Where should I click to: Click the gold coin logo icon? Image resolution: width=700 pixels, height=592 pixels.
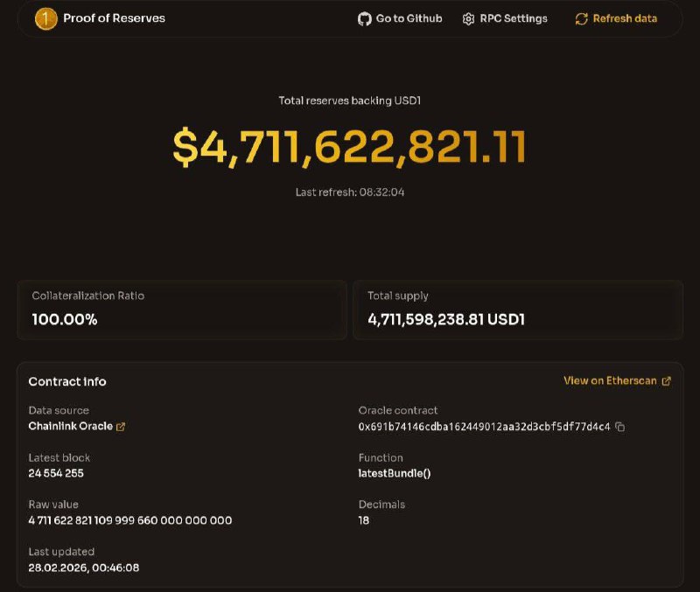[x=45, y=18]
